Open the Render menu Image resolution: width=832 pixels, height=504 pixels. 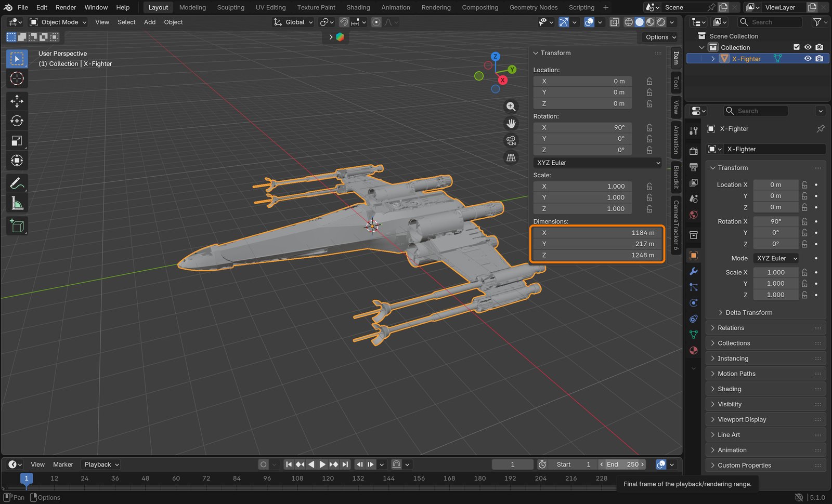[66, 7]
